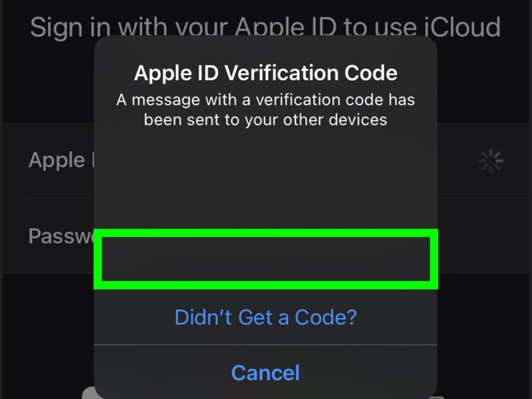Click the loading spinner icon

pos(490,161)
